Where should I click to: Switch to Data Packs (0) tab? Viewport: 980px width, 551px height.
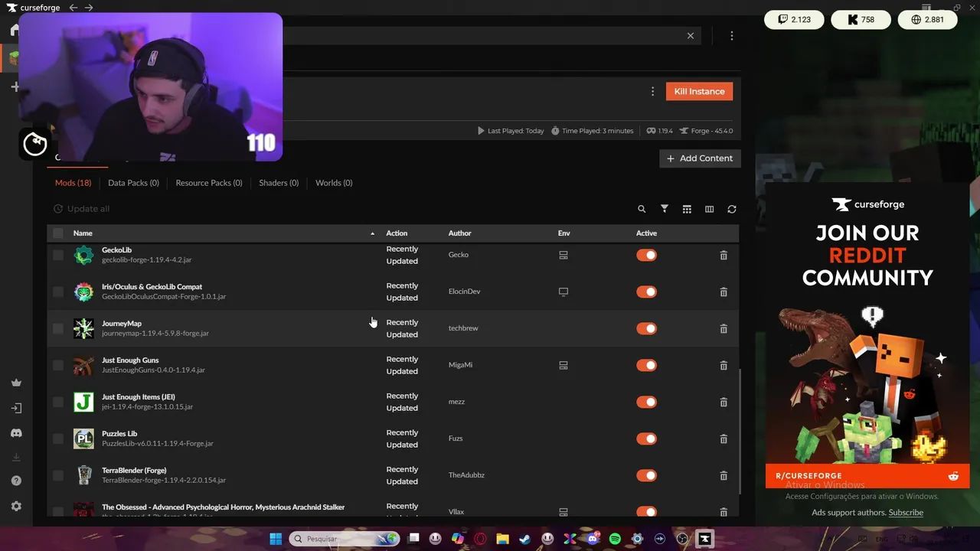click(x=133, y=183)
